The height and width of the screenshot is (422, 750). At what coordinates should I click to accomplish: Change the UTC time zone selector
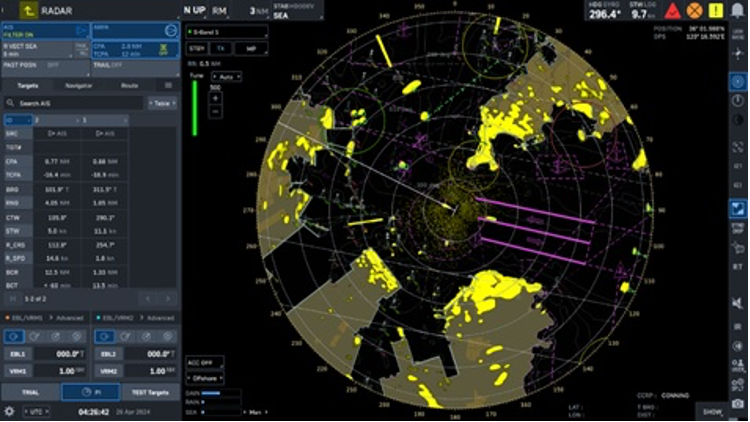[x=36, y=411]
